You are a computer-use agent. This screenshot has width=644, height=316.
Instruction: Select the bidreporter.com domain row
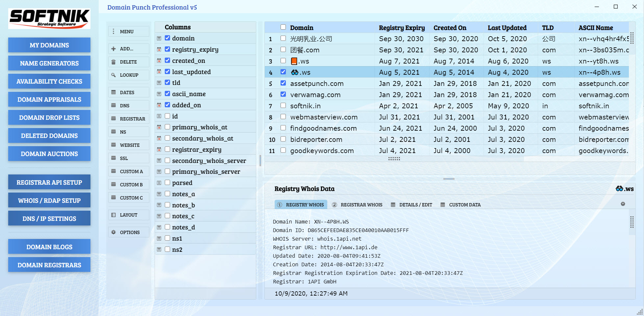[x=447, y=140]
